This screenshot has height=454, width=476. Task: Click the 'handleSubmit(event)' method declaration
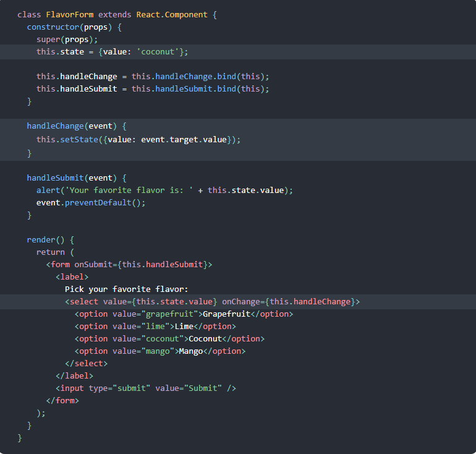tap(77, 178)
